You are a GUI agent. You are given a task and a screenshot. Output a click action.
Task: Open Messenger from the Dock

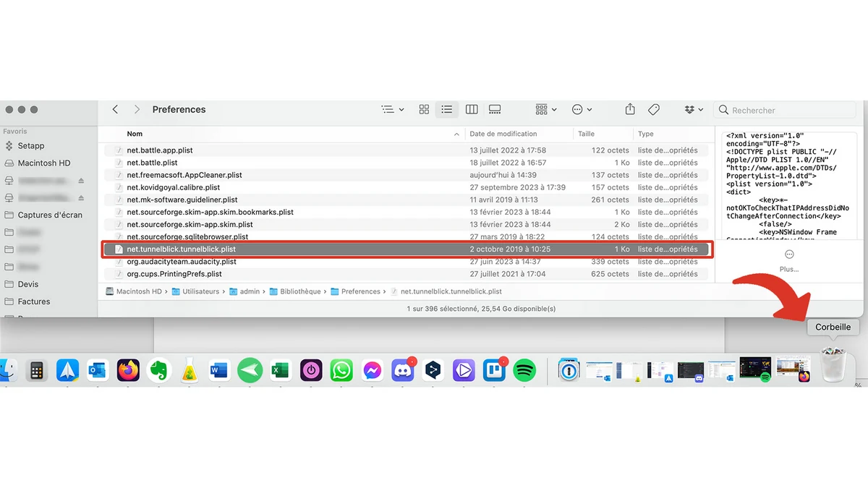click(373, 371)
